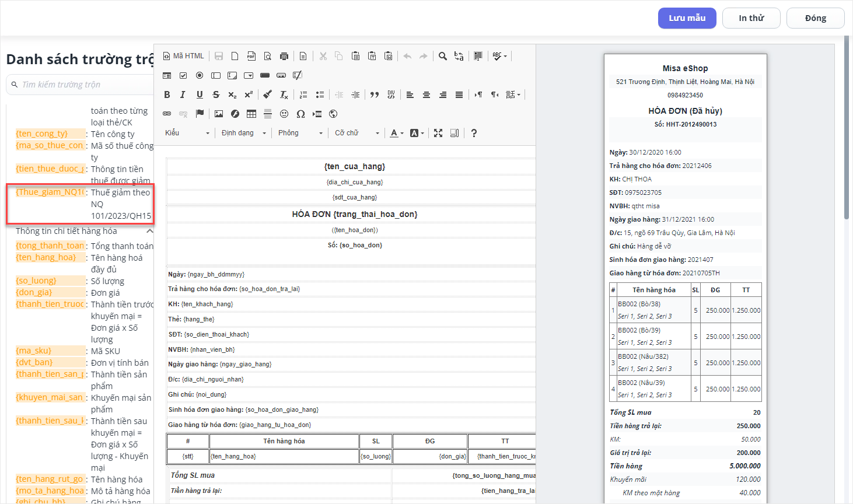Toggle show blocks in the editor
This screenshot has width=853, height=504.
tap(455, 133)
